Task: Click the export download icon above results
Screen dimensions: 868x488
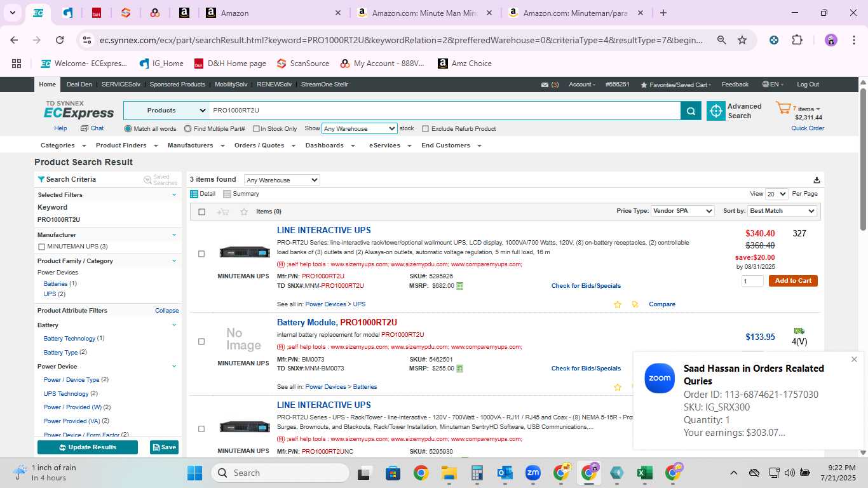Action: pyautogui.click(x=817, y=180)
